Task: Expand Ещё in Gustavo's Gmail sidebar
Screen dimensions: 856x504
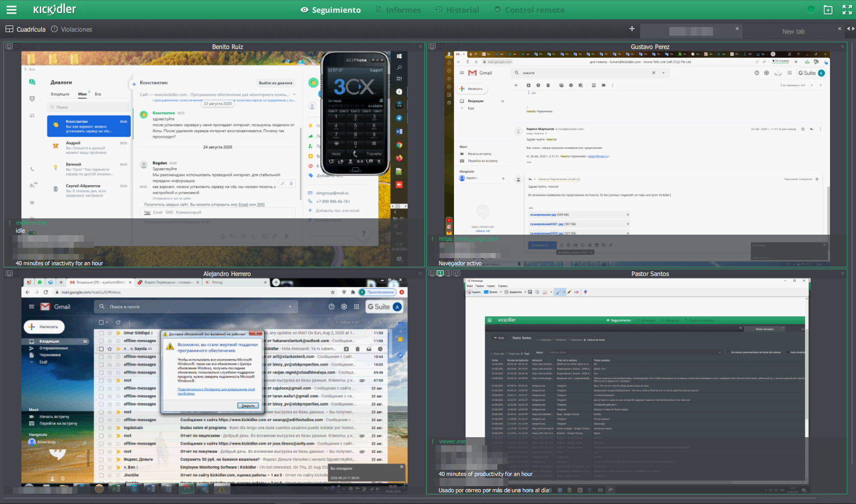Action: click(x=468, y=108)
